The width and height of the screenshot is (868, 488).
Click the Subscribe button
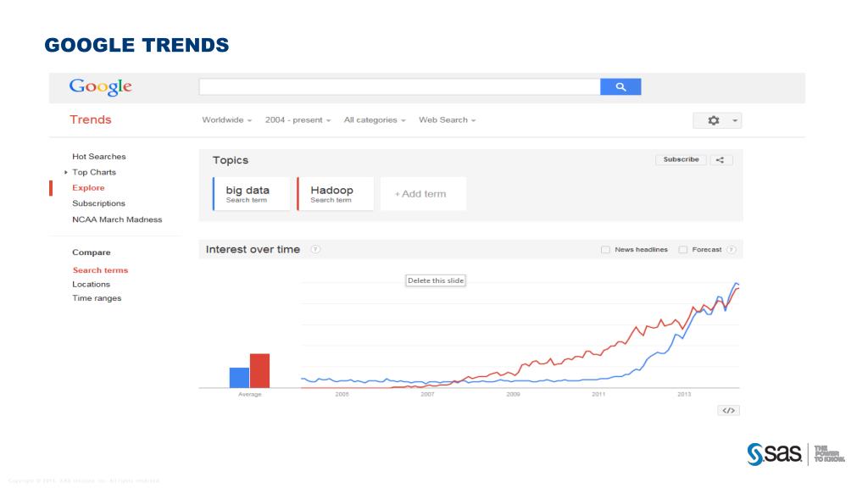681,159
